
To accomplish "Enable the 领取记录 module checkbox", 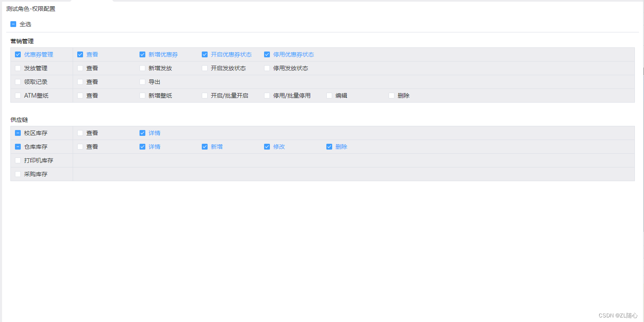I will pos(17,81).
